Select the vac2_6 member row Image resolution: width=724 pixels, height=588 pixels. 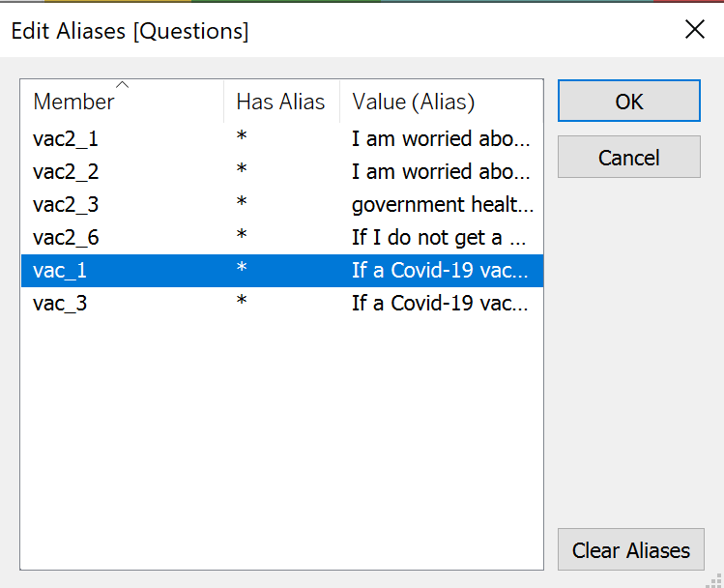click(x=66, y=238)
